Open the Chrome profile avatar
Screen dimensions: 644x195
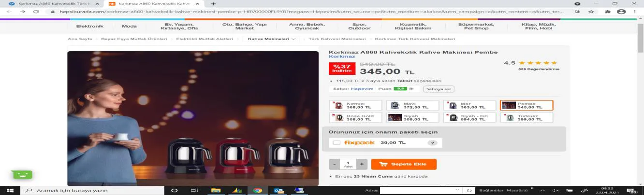point(622,12)
